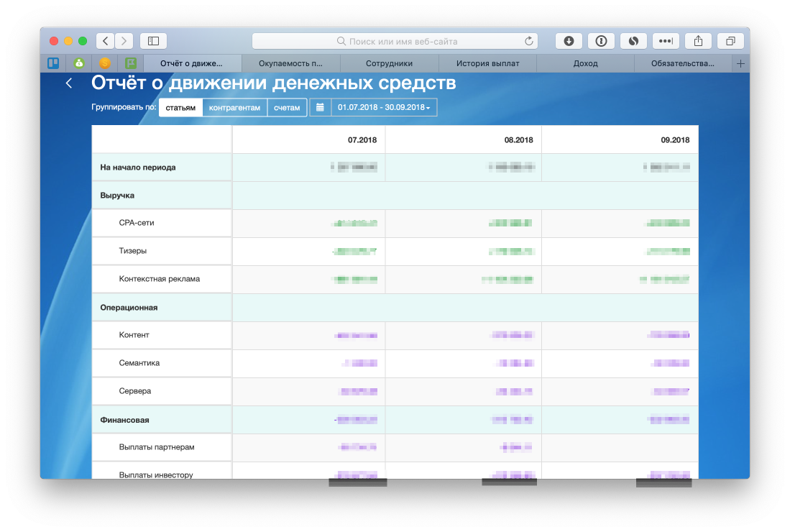The image size is (790, 532).
Task: Open the pinned Trello tab
Action: tap(53, 63)
